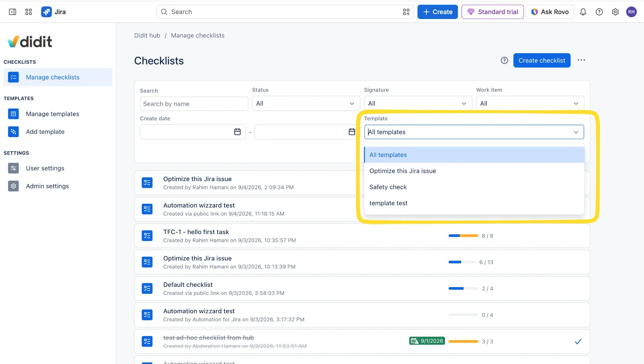Open RH profile avatar
This screenshot has width=644, height=364.
coord(631,12)
